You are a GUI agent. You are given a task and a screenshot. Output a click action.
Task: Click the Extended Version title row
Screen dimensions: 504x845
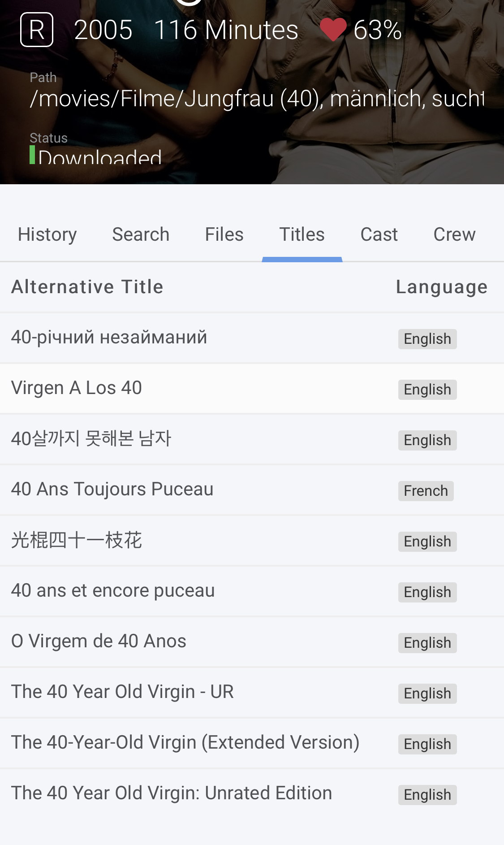(185, 743)
